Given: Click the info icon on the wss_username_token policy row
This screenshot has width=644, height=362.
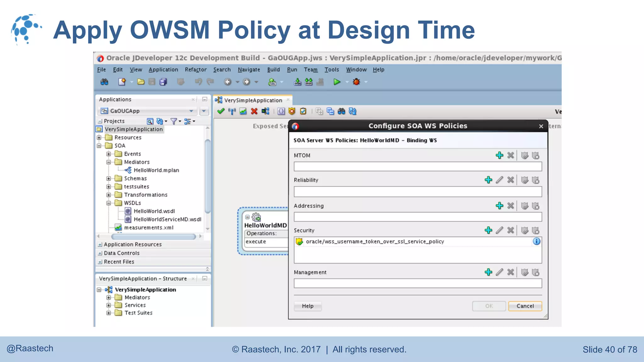Looking at the screenshot, I should tap(536, 241).
